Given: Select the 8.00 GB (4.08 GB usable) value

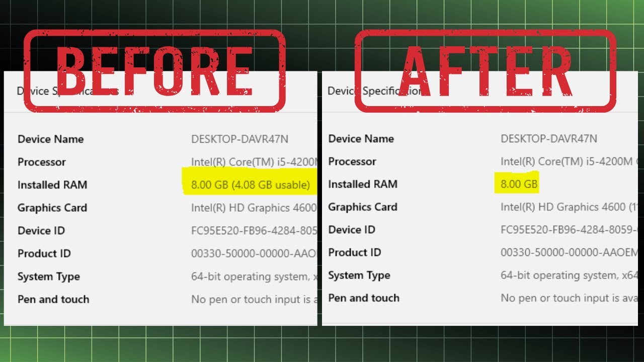Looking at the screenshot, I should [x=251, y=185].
